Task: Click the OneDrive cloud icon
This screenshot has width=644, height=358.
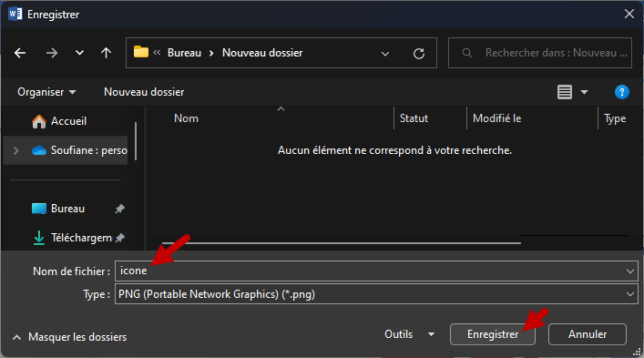Action: (39, 150)
